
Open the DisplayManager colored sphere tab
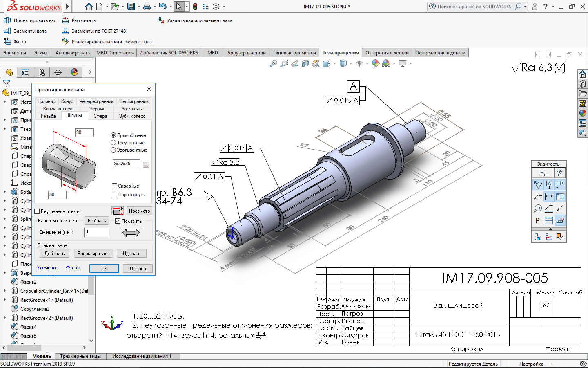pyautogui.click(x=74, y=72)
